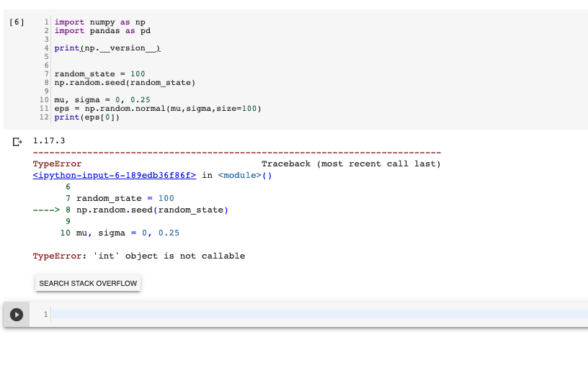The image size is (588, 368).
Task: Focus the empty code cell input
Action: point(317,314)
